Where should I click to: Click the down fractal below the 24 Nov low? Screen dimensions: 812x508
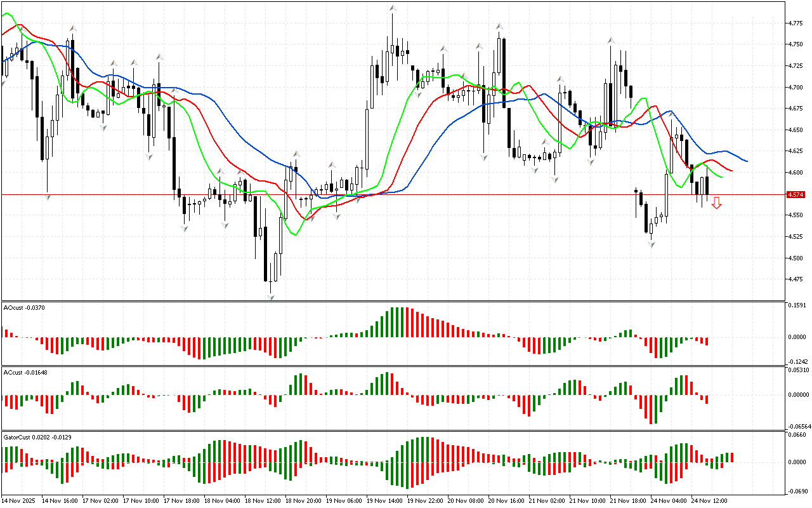[652, 244]
